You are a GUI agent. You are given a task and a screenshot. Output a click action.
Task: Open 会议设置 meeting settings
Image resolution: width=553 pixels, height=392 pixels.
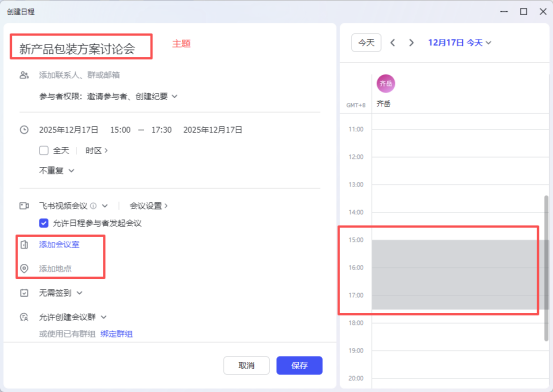pos(148,205)
